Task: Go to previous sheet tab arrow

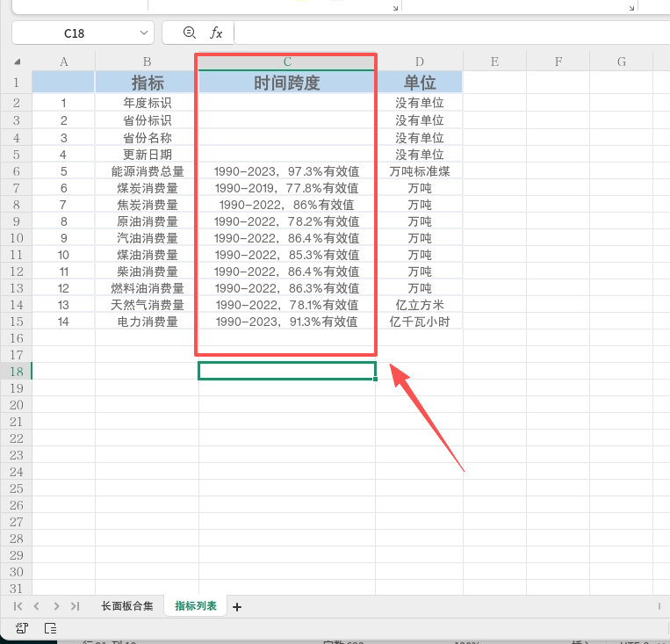Action: click(37, 606)
